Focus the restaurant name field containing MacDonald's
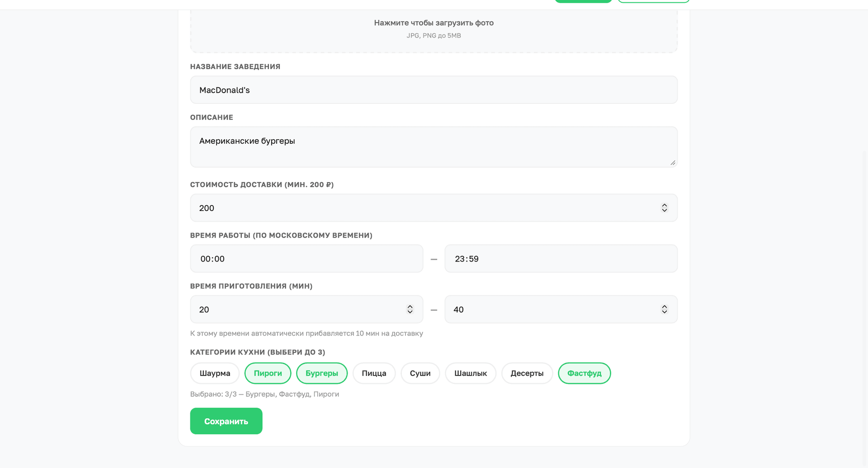The width and height of the screenshot is (868, 468). pyautogui.click(x=434, y=90)
